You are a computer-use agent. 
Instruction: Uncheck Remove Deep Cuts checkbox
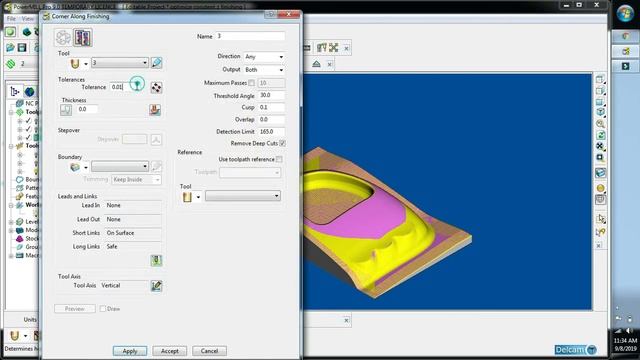tap(282, 143)
